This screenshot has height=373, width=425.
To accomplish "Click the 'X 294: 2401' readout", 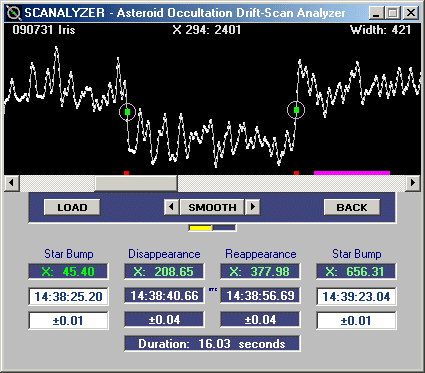I will (x=207, y=30).
